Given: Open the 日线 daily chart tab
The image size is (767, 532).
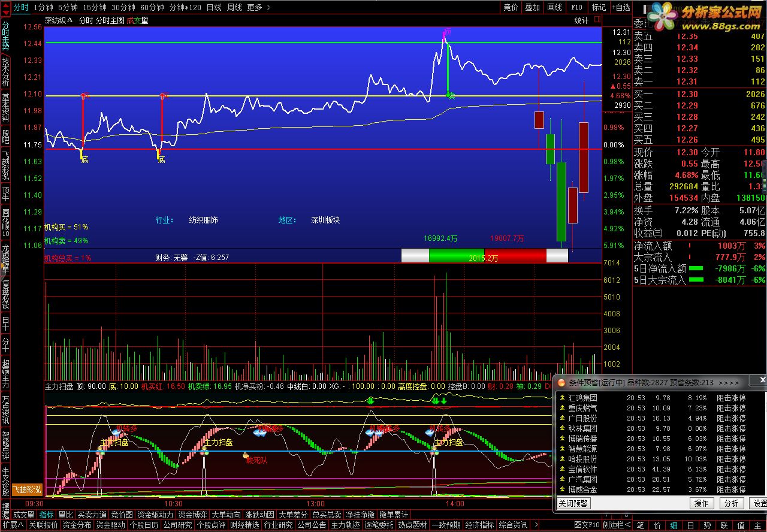Looking at the screenshot, I should point(214,7).
